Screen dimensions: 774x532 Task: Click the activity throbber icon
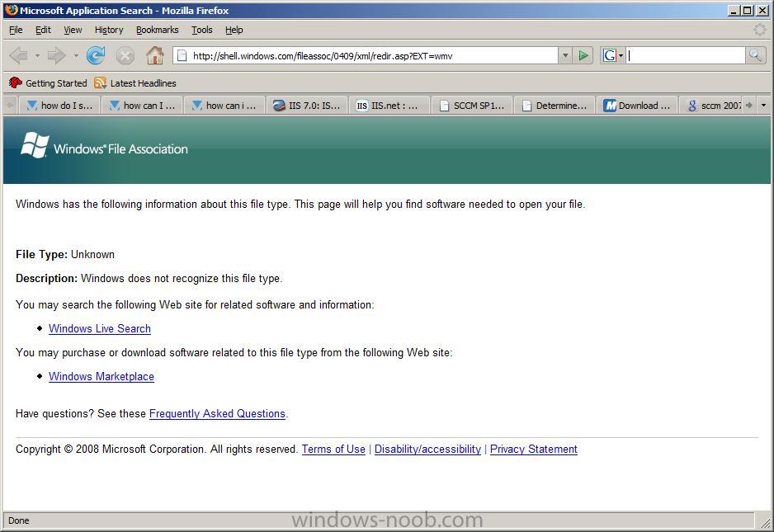[760, 30]
